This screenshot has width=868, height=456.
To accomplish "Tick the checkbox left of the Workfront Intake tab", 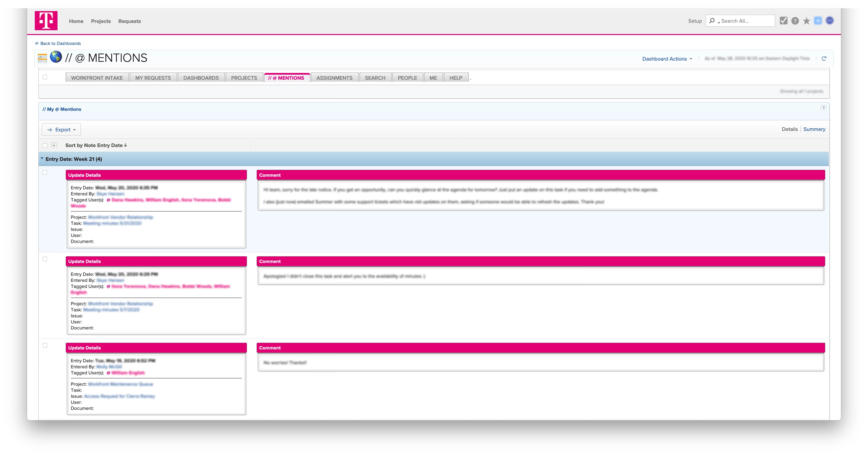I will click(x=45, y=77).
